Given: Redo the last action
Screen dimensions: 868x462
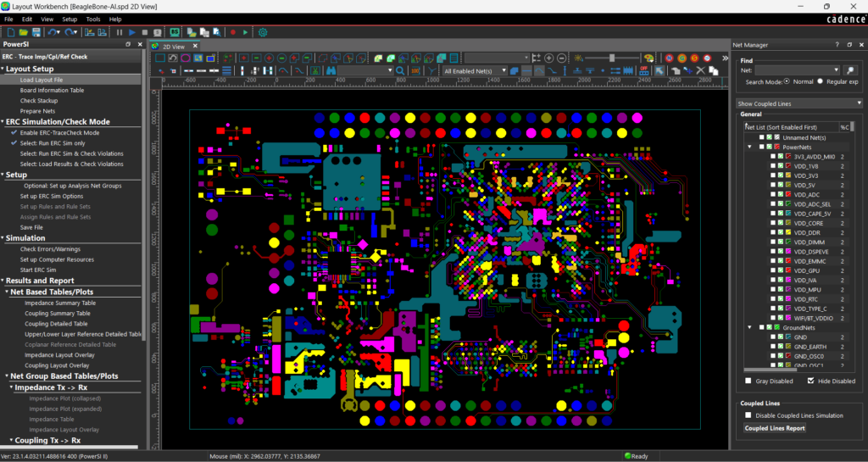Looking at the screenshot, I should pos(70,33).
